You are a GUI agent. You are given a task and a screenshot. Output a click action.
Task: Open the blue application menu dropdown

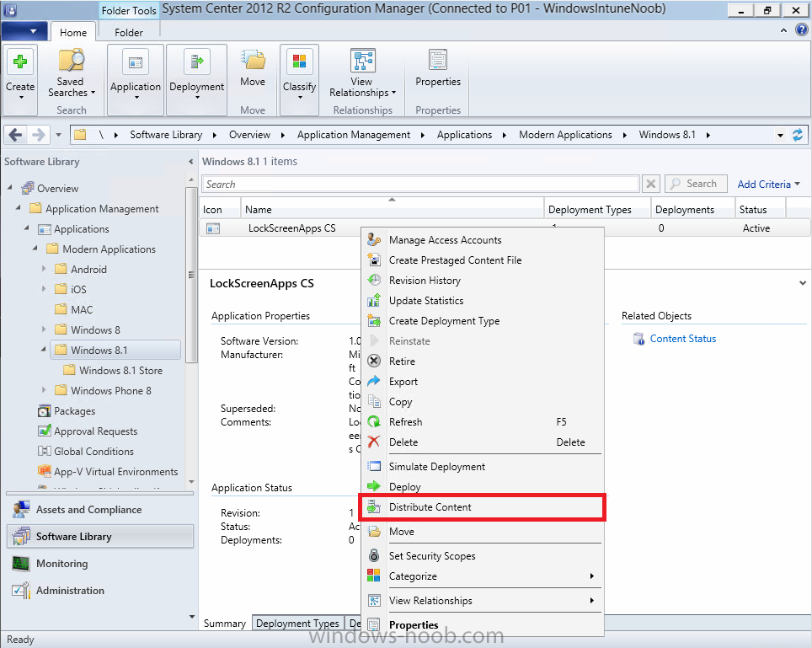[25, 31]
